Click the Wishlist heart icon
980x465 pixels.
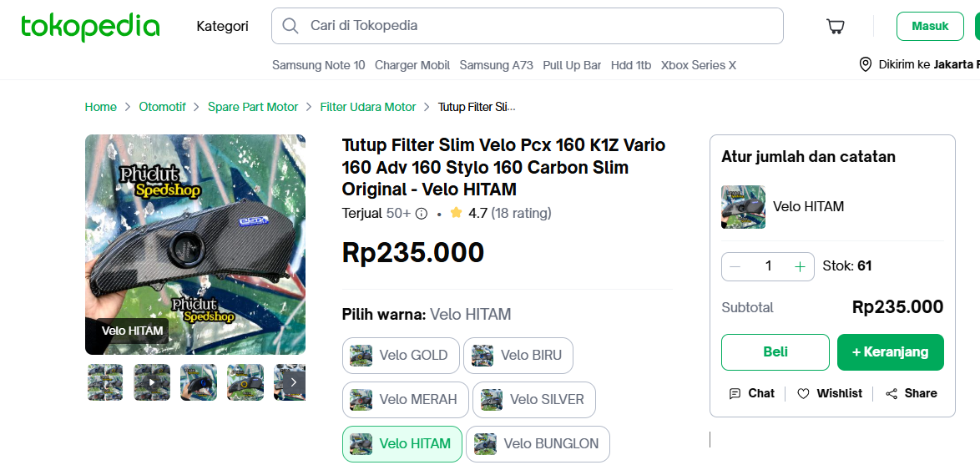pyautogui.click(x=803, y=394)
